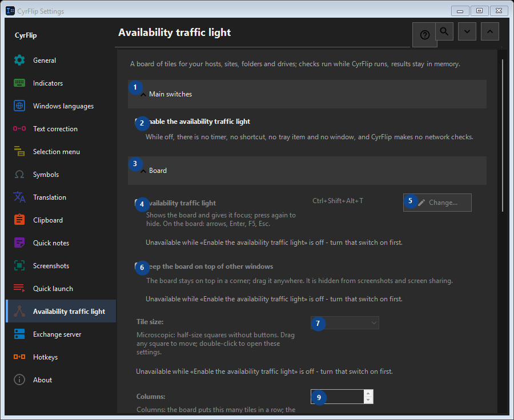Click the Quick launch icon
The width and height of the screenshot is (514, 420).
[x=19, y=288]
